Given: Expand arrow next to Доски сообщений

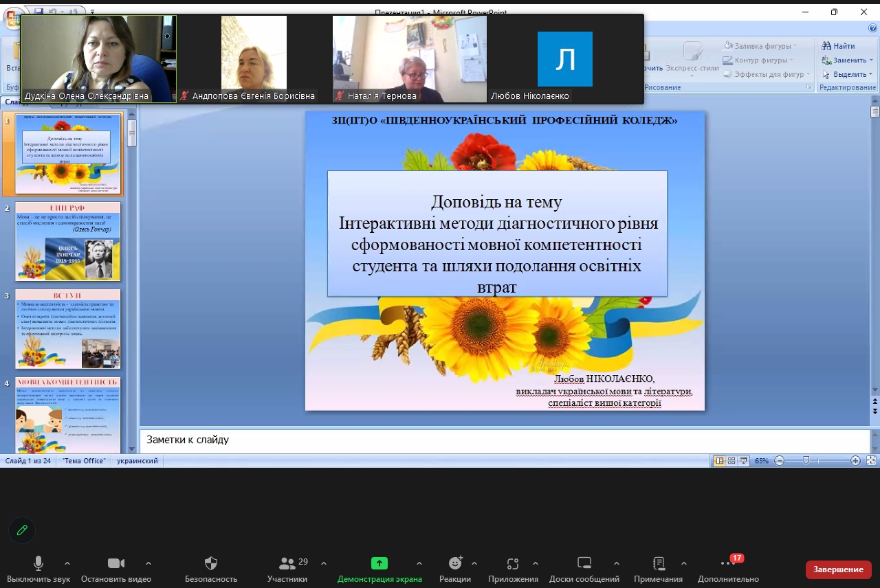Looking at the screenshot, I should 617,563.
